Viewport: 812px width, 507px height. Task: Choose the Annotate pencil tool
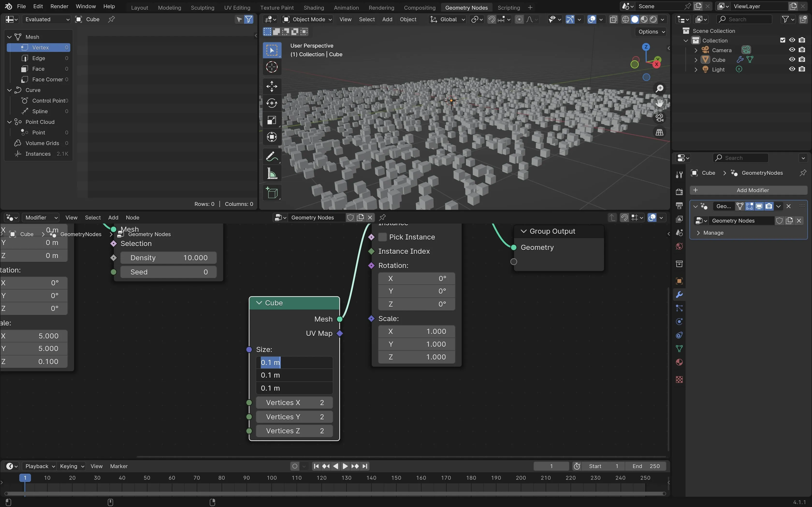coord(271,156)
